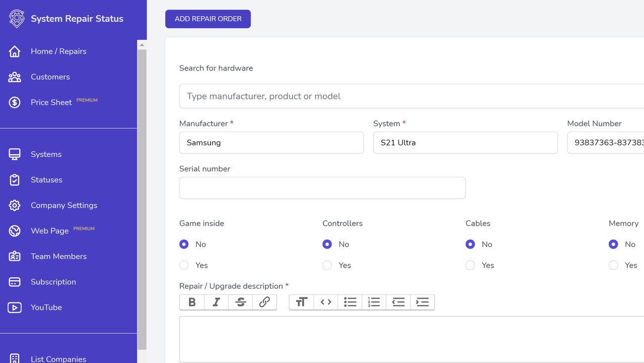
Task: Select Yes for Controllers
Action: coord(327,265)
